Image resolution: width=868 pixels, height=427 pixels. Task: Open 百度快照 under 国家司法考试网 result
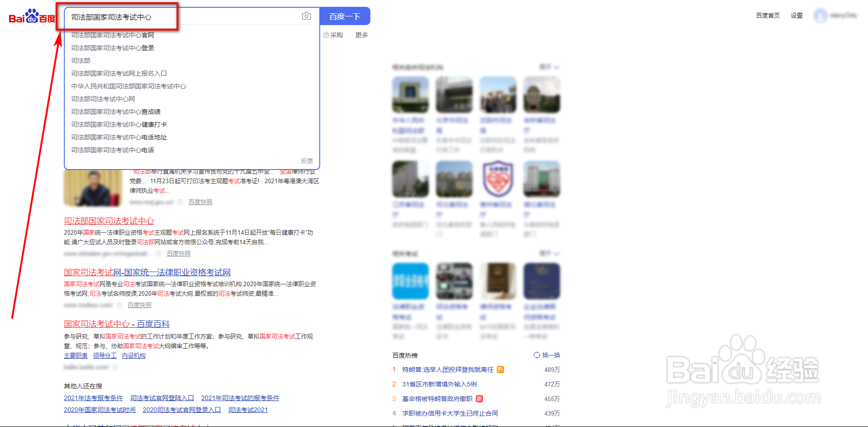140,305
